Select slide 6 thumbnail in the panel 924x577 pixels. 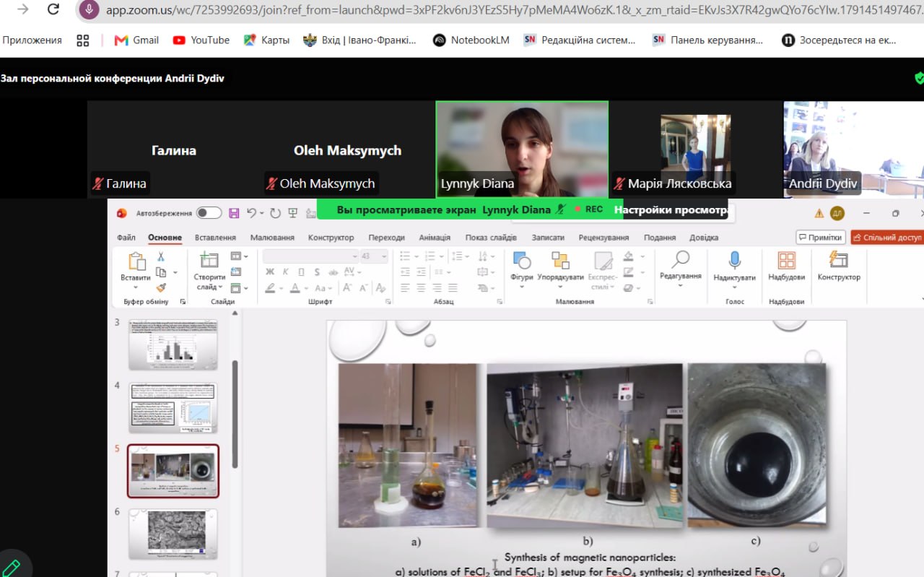click(173, 533)
